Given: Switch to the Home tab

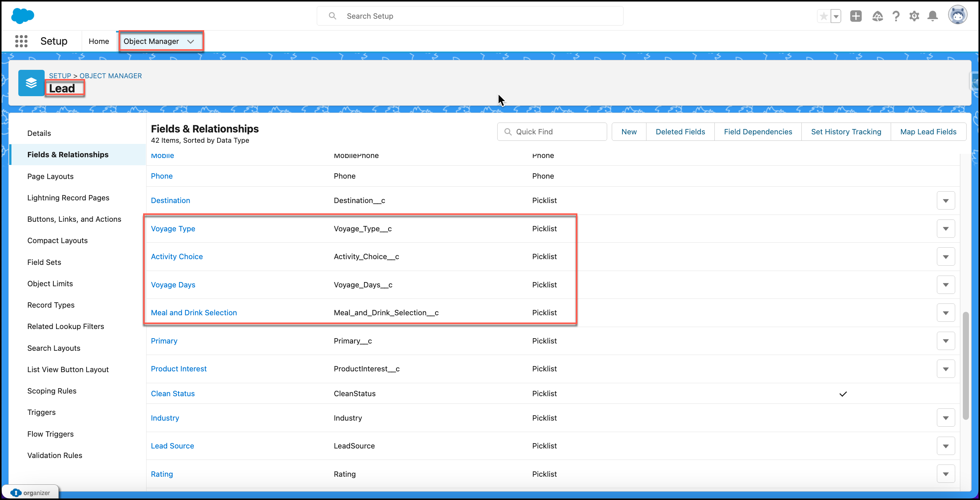Looking at the screenshot, I should 99,41.
